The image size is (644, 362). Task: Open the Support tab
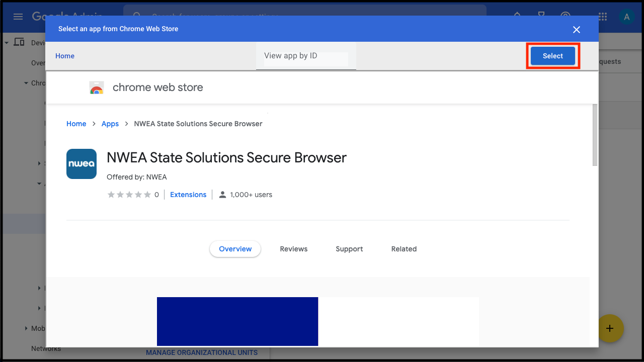click(x=349, y=249)
